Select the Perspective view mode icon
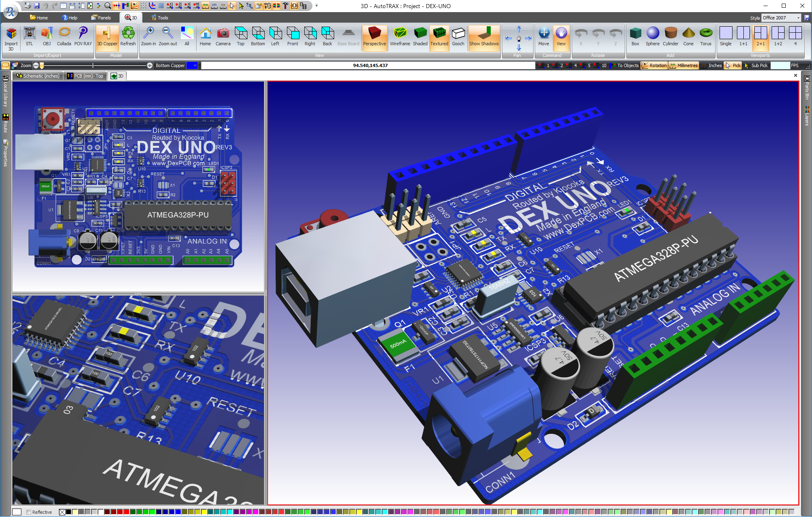Viewport: 812px width, 517px height. pyautogui.click(x=375, y=37)
